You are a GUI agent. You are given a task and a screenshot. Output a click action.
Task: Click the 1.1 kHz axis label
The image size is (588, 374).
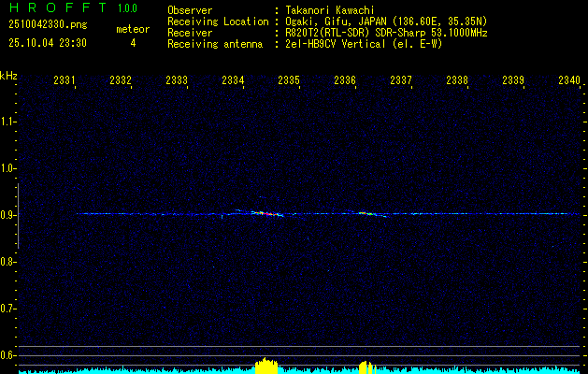(x=7, y=122)
